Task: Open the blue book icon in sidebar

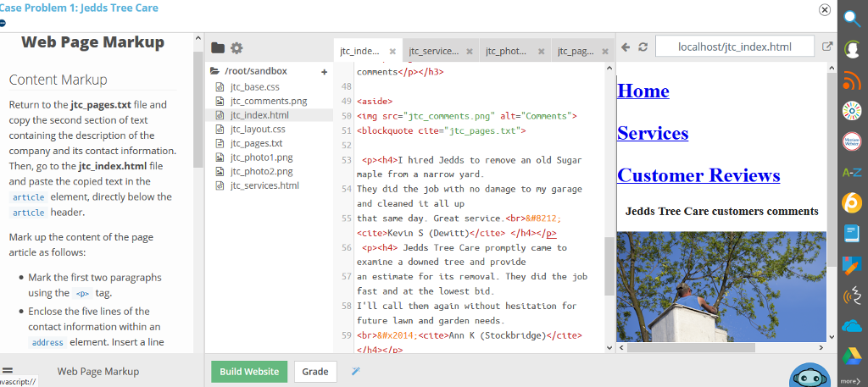Action: pyautogui.click(x=852, y=234)
